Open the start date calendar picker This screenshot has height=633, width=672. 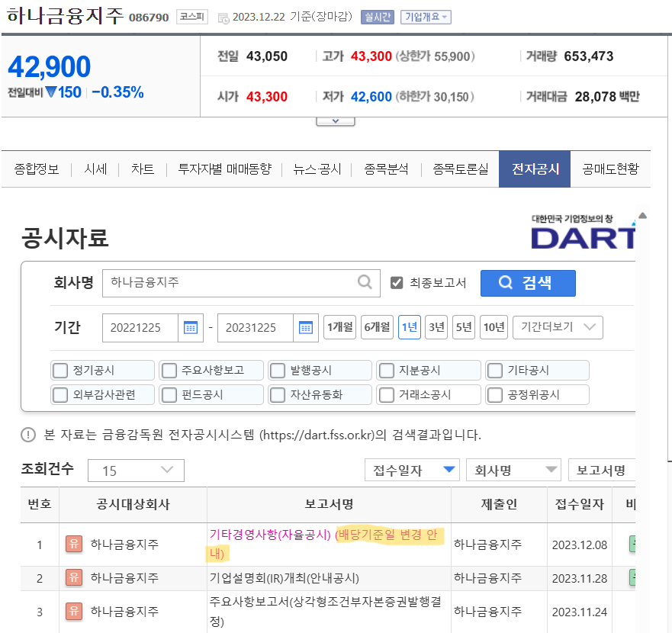click(190, 328)
